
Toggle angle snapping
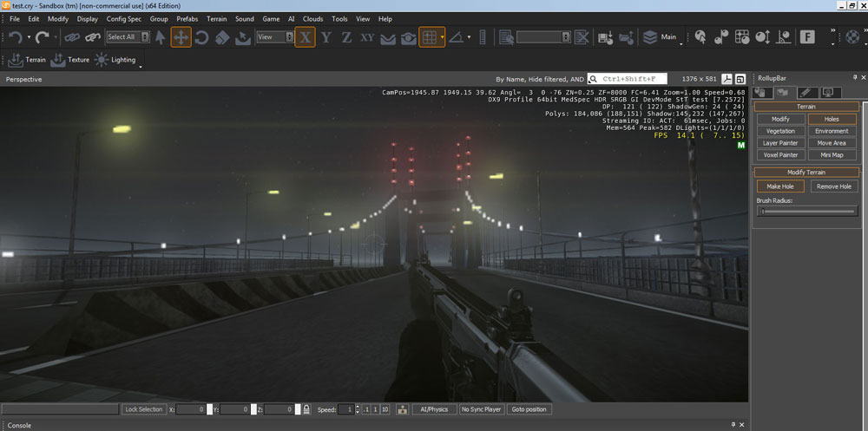[x=457, y=37]
